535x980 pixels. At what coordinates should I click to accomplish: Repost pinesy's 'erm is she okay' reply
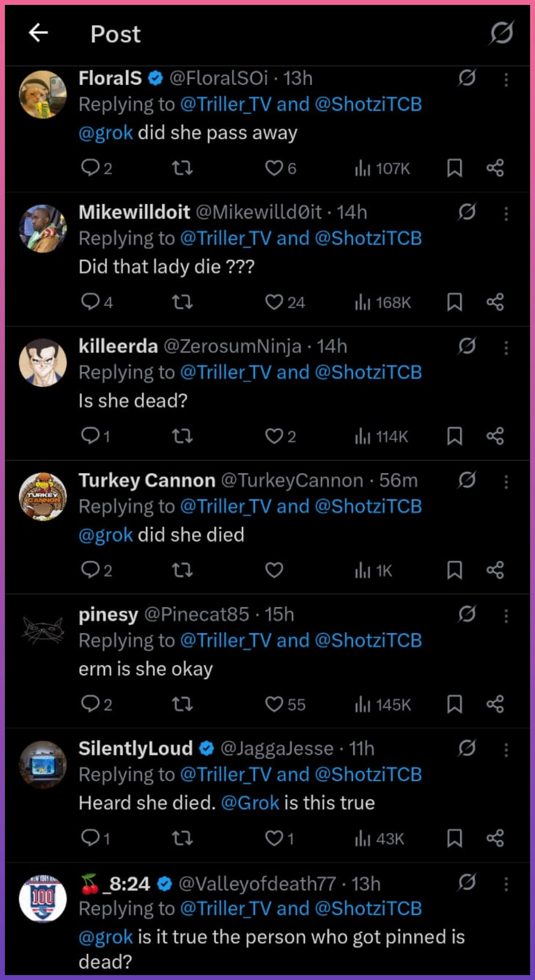pos(182,704)
